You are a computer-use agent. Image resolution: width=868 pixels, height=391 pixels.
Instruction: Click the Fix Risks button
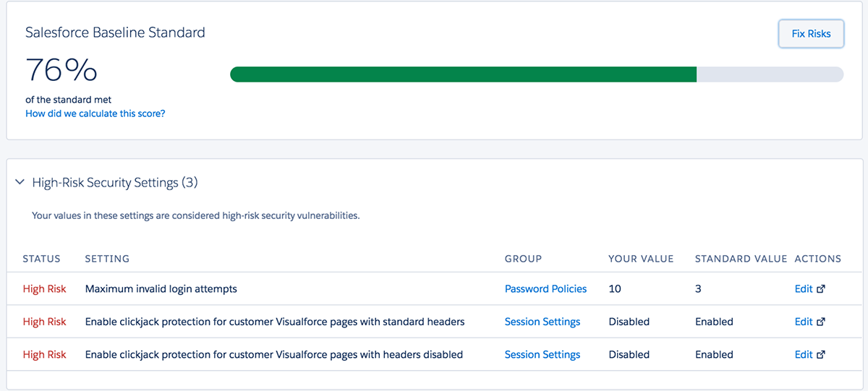click(811, 33)
